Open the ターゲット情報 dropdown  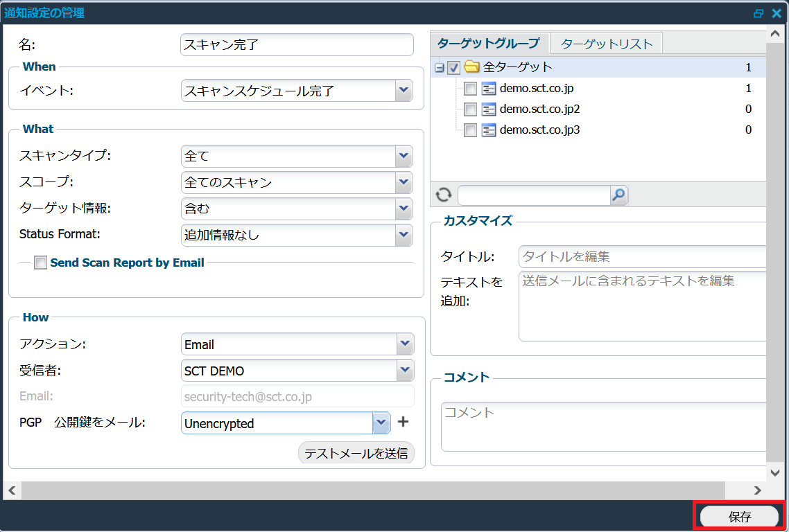(404, 209)
